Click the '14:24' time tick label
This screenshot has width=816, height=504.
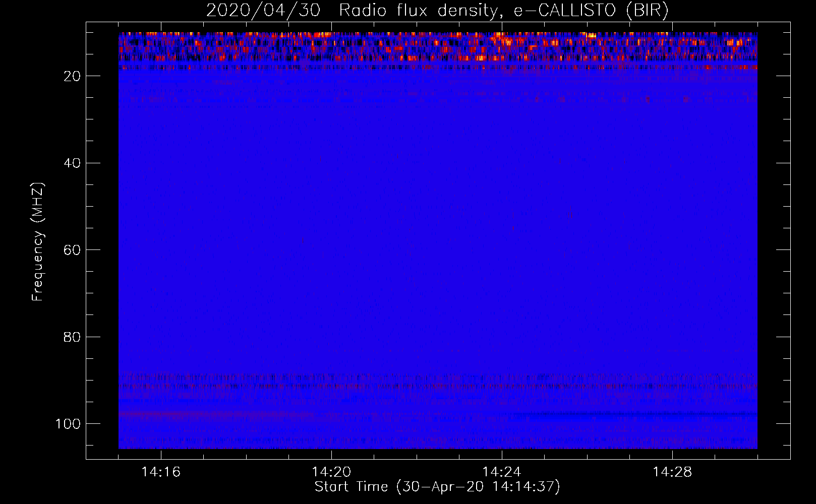(x=502, y=472)
